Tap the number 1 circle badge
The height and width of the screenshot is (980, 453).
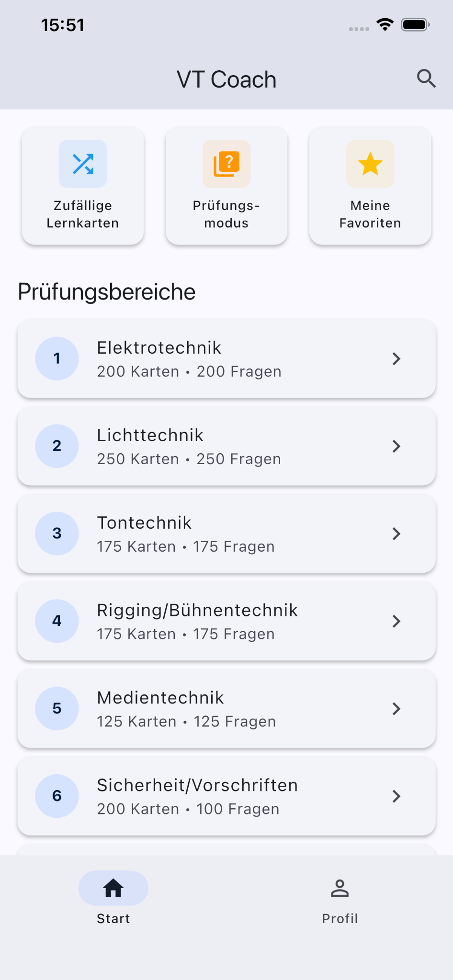coord(57,358)
